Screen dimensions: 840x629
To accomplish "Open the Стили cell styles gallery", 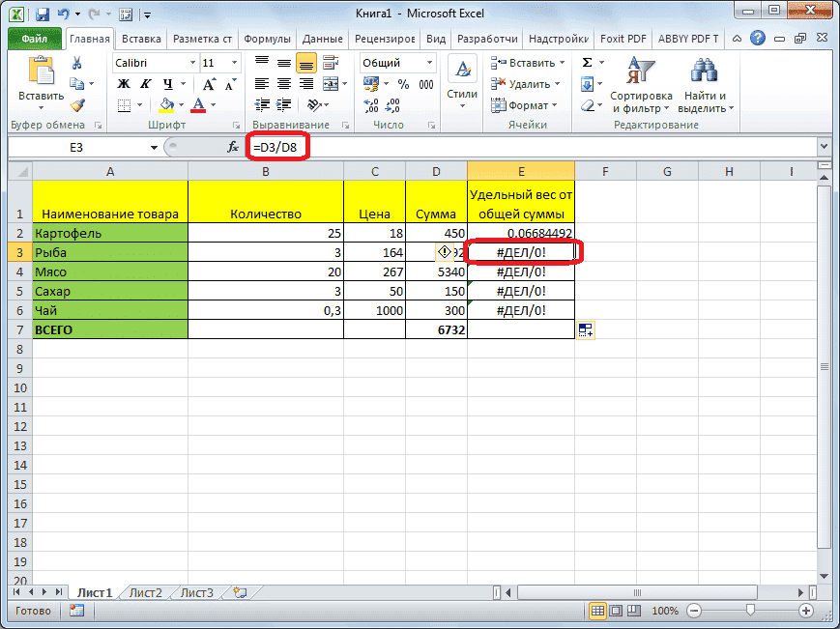I will click(462, 75).
